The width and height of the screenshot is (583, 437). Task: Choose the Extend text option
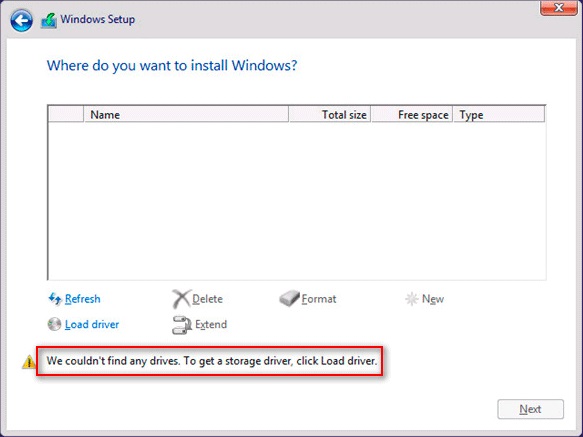pos(211,324)
